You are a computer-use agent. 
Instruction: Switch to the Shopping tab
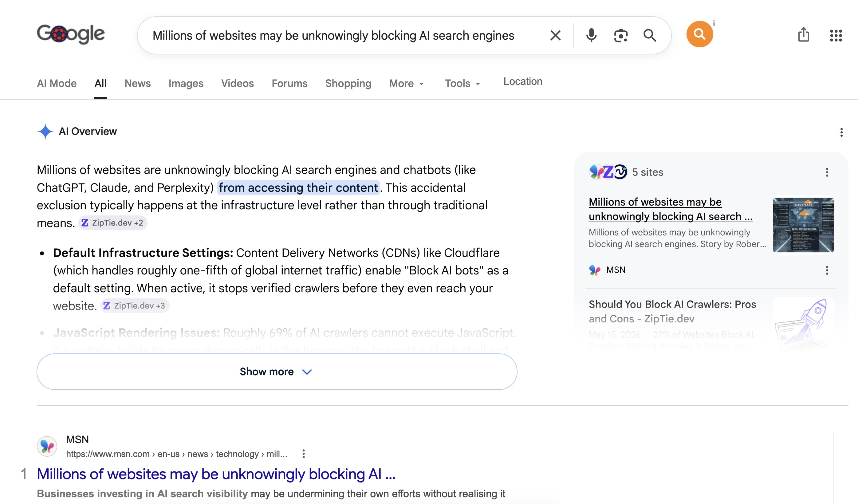tap(348, 83)
